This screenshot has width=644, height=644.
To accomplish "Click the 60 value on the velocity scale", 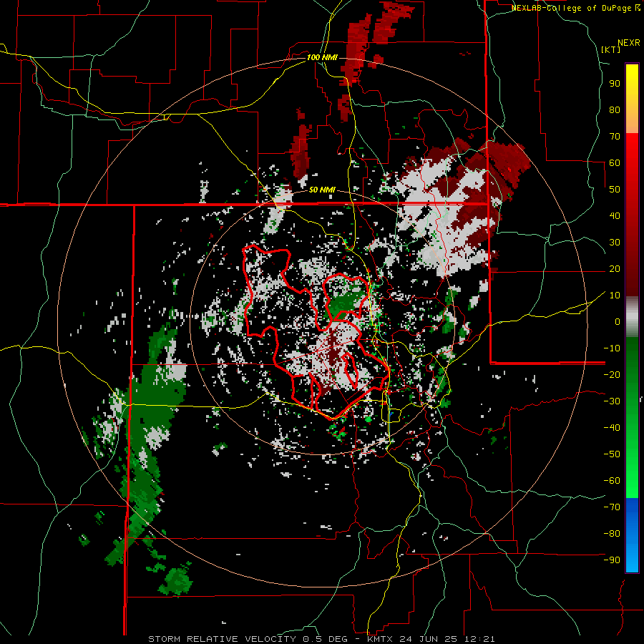I will click(x=615, y=162).
